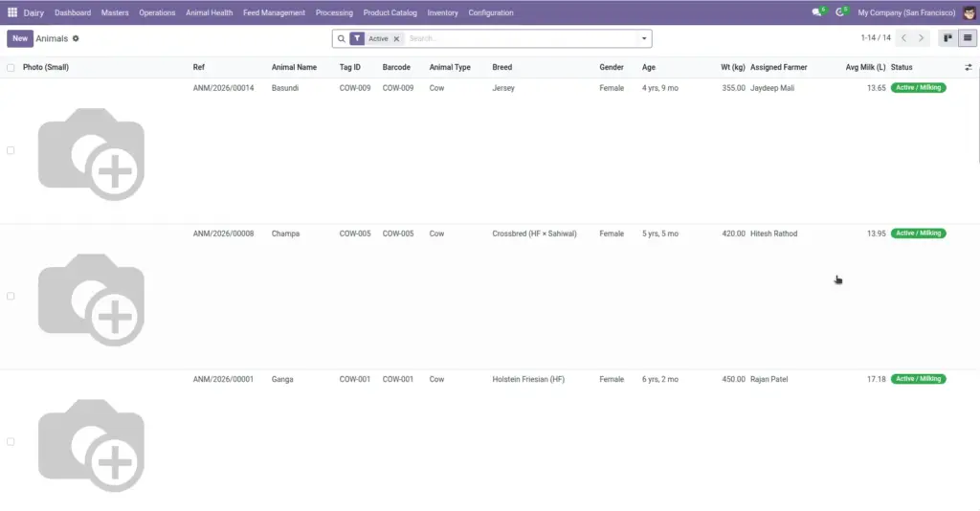Select the Champa row checkbox

[11, 296]
